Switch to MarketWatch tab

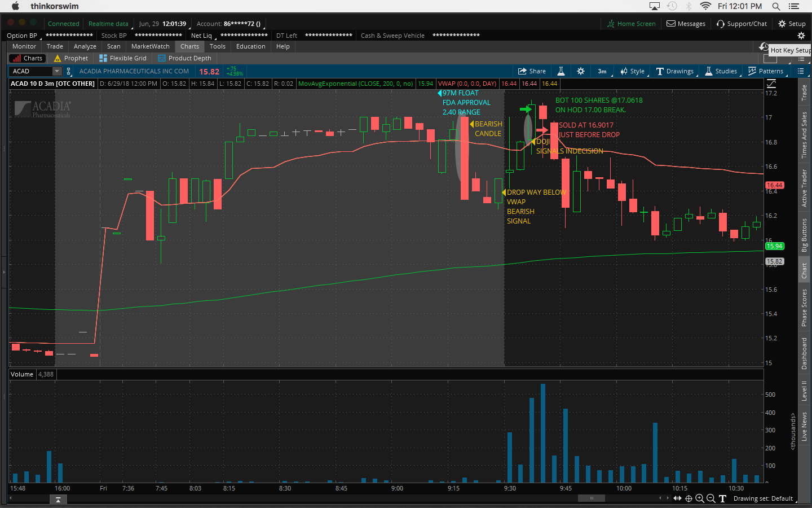point(151,46)
